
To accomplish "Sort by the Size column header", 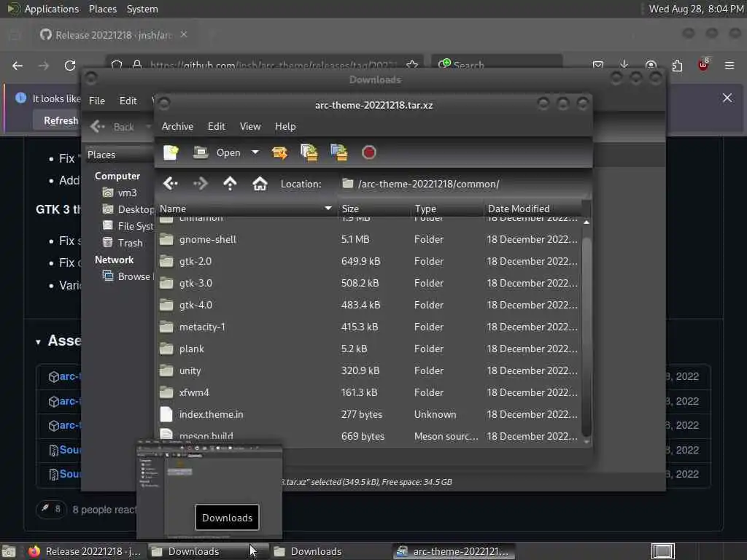I will click(x=374, y=209).
